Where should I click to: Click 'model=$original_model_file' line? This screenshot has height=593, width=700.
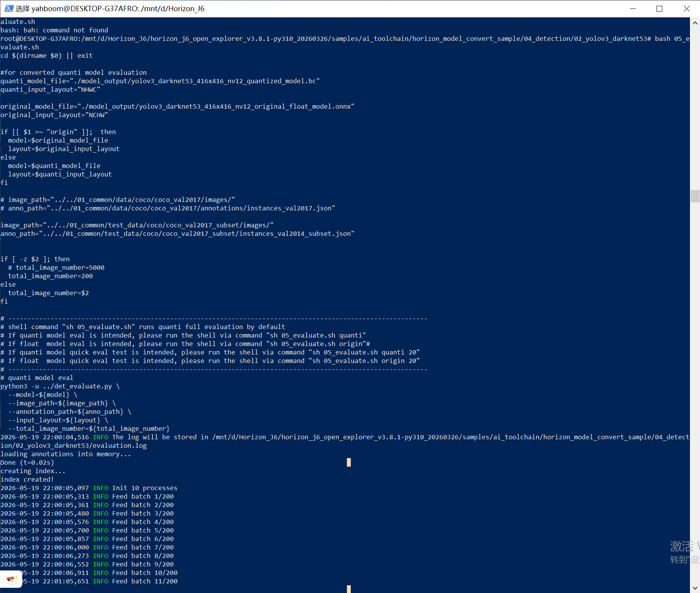(x=58, y=140)
